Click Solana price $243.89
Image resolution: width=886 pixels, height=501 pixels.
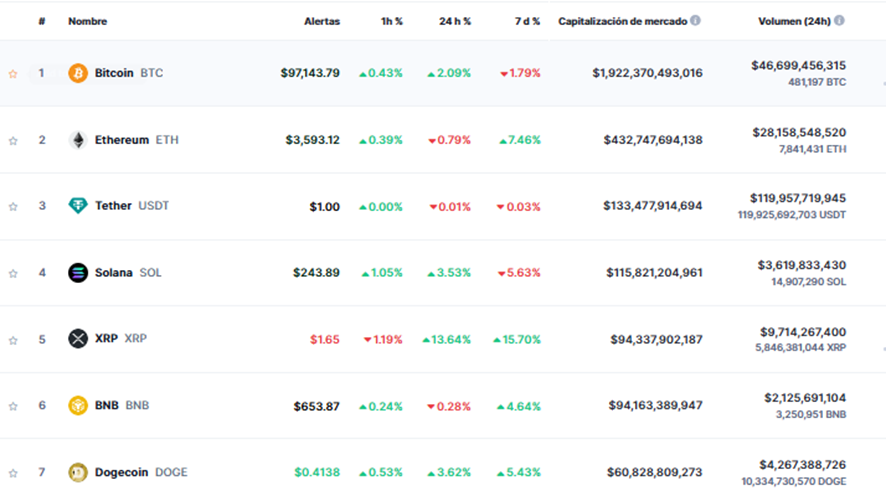pos(316,273)
